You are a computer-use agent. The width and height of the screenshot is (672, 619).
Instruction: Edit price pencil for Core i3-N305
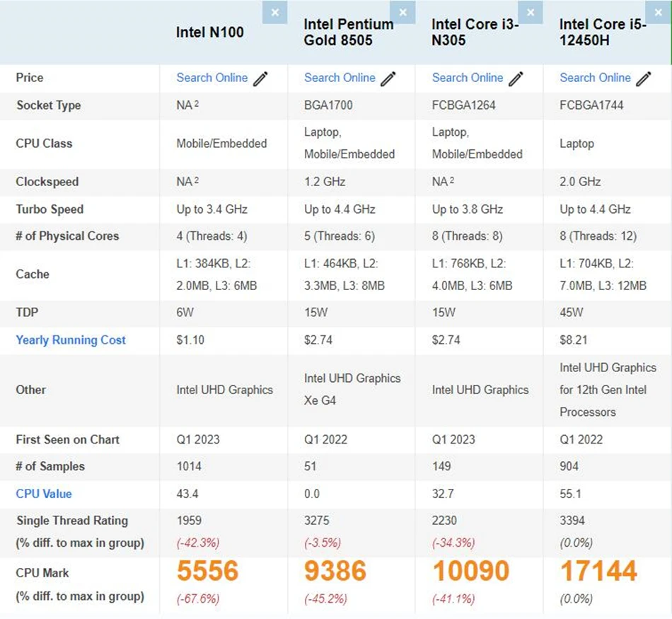(x=516, y=79)
